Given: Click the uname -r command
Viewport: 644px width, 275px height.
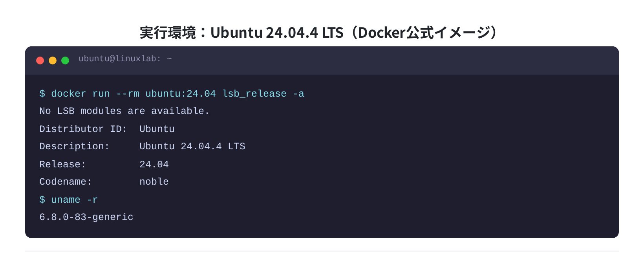Looking at the screenshot, I should (74, 200).
